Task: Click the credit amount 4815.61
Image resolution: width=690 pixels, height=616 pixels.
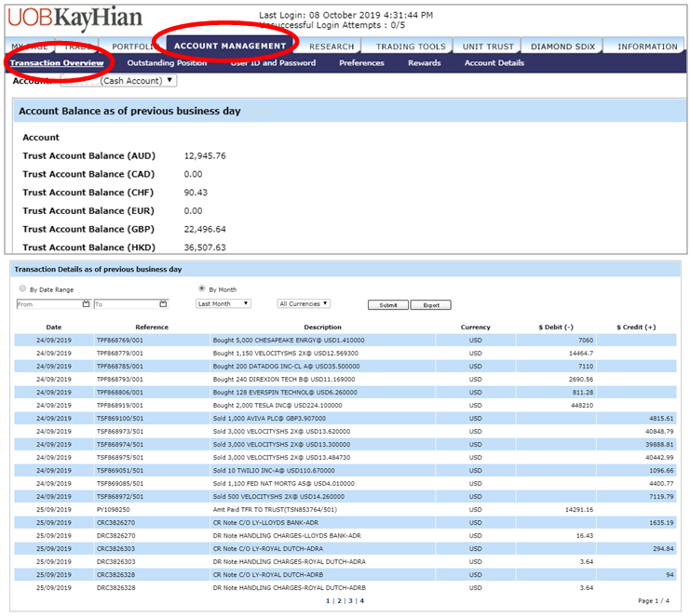Action: [x=661, y=418]
